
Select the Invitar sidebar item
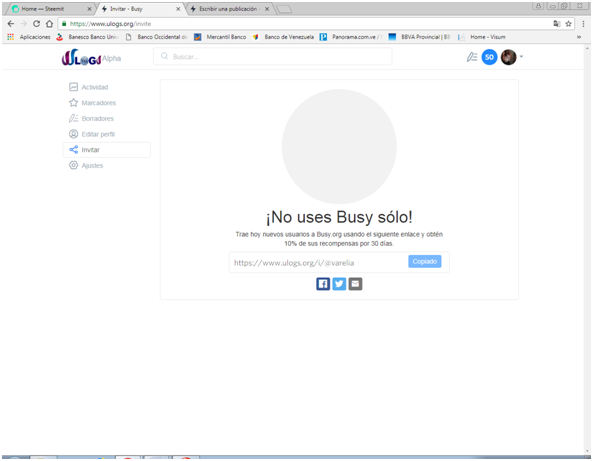tap(107, 150)
